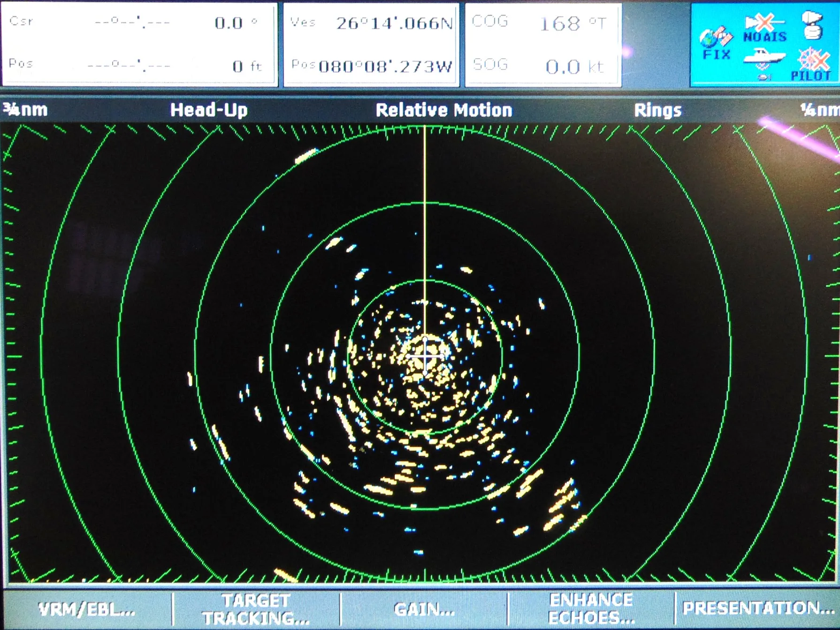Viewport: 840px width, 630px height.
Task: Toggle the Relative Motion mode label
Action: click(444, 110)
